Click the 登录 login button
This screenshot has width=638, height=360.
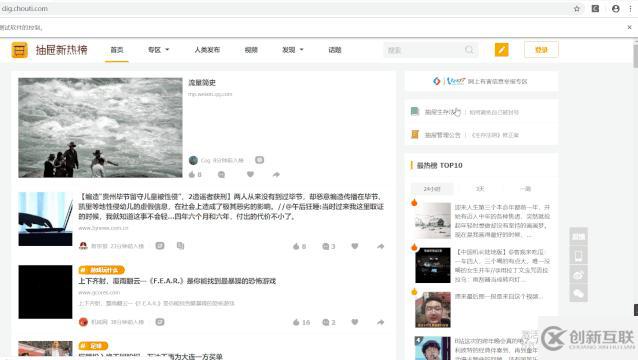click(x=541, y=50)
